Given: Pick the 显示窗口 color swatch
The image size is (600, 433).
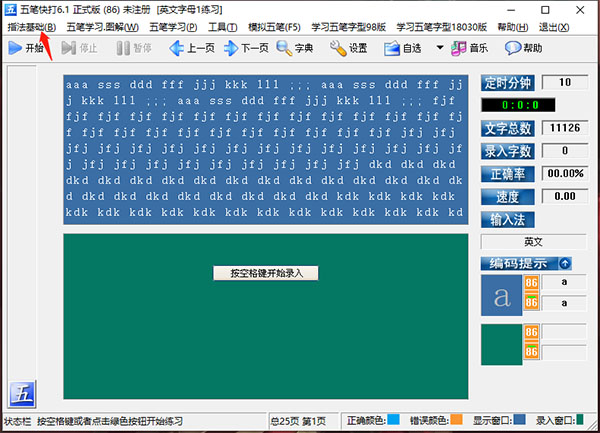Looking at the screenshot, I should tap(519, 420).
